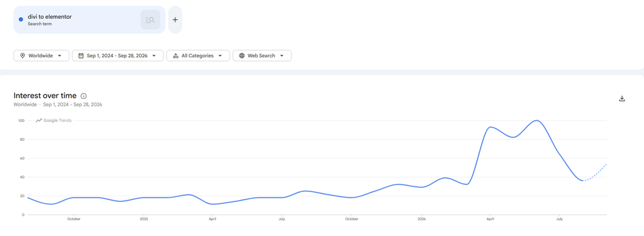This screenshot has width=644, height=236.
Task: Click the Worldwide date subtitle under heading
Action: pyautogui.click(x=58, y=104)
